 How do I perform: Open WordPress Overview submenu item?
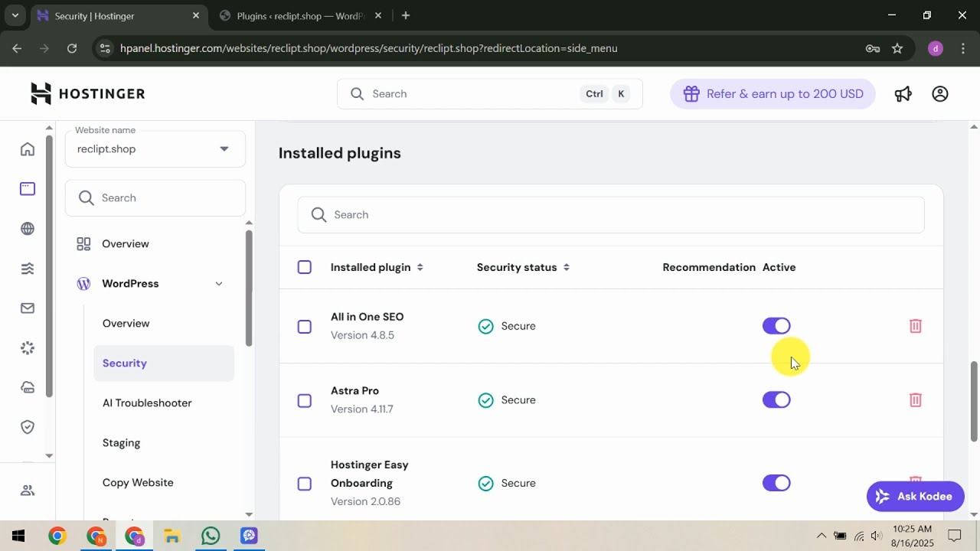126,324
